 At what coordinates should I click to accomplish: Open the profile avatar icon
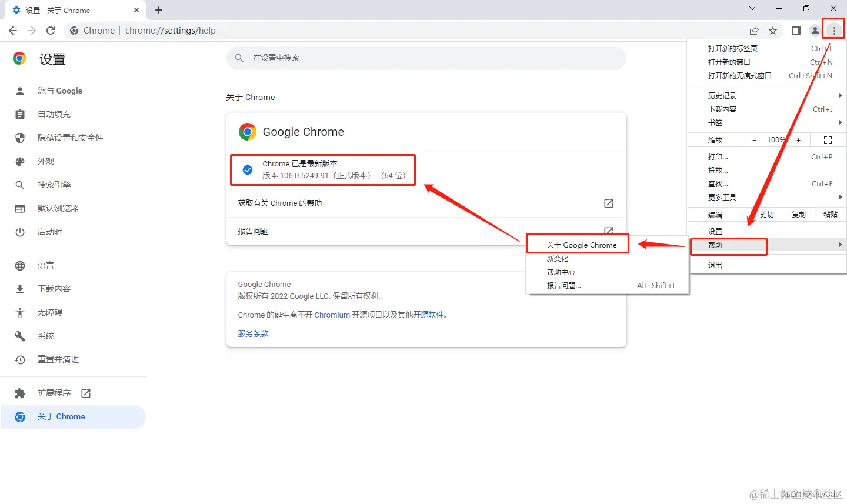coord(815,31)
